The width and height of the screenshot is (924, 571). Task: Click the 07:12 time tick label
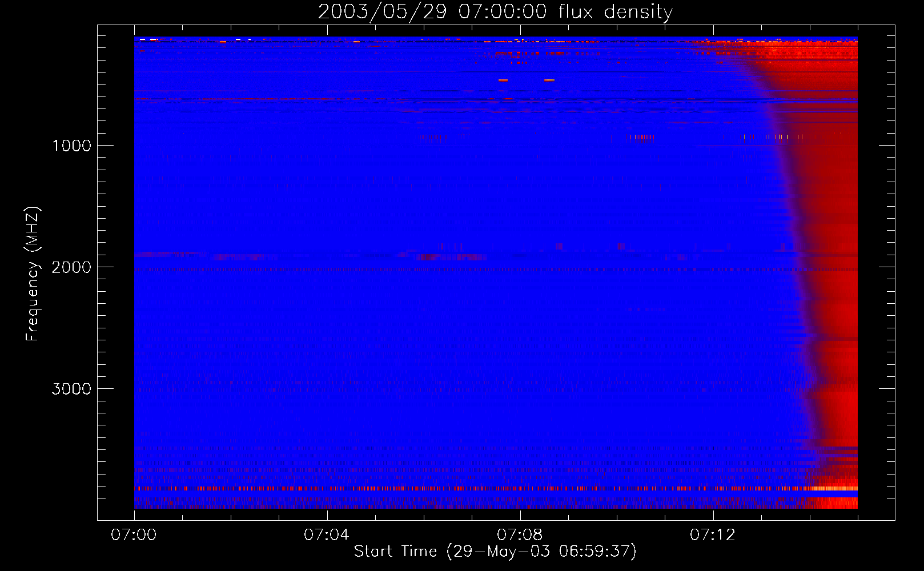pyautogui.click(x=713, y=535)
